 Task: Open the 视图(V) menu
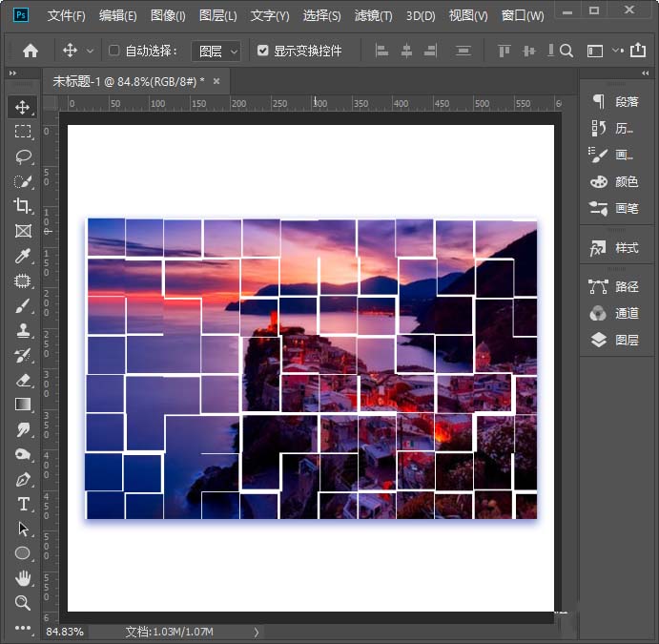(468, 15)
